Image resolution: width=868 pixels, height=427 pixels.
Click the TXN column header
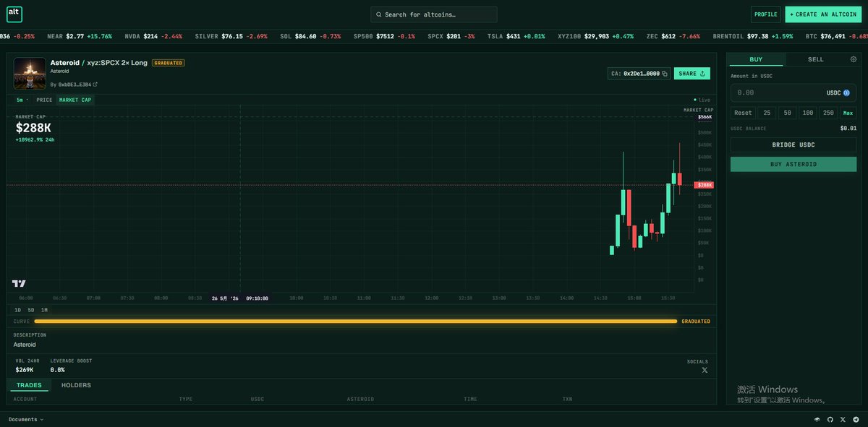(567, 399)
